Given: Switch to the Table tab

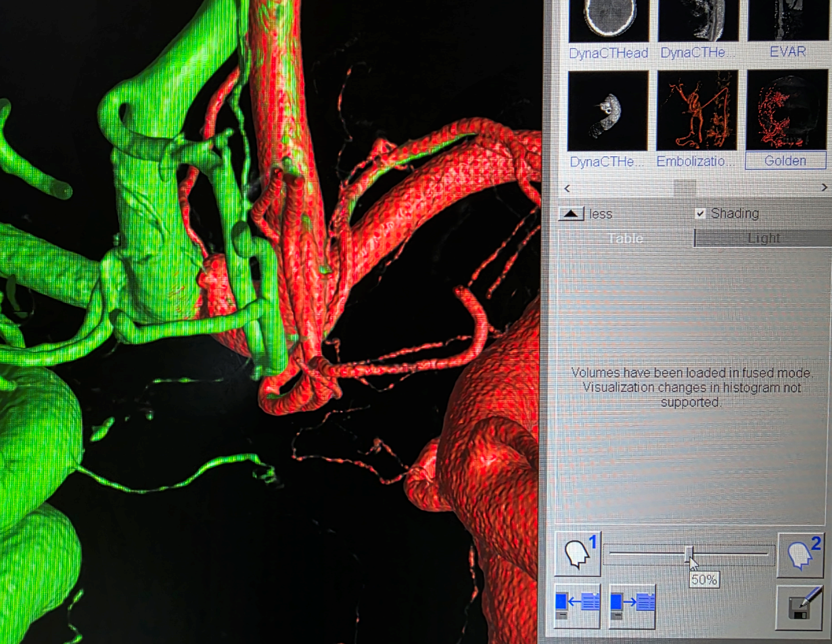Looking at the screenshot, I should coord(625,238).
